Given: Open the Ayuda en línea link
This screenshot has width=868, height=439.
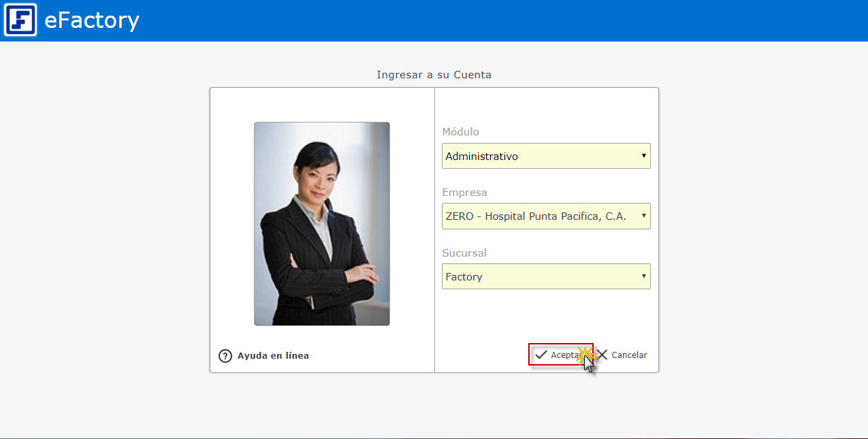Looking at the screenshot, I should [273, 356].
